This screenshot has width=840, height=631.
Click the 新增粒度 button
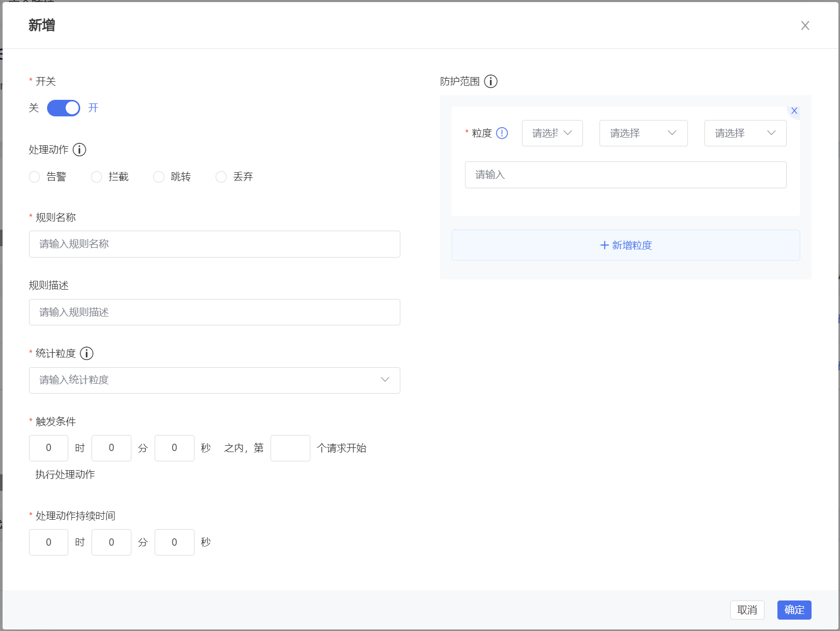(626, 245)
